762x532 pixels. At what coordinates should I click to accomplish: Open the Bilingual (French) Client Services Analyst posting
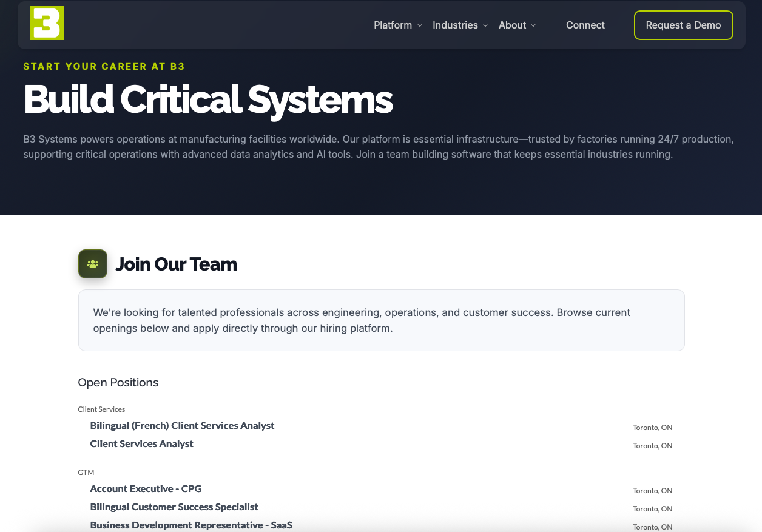pyautogui.click(x=183, y=426)
